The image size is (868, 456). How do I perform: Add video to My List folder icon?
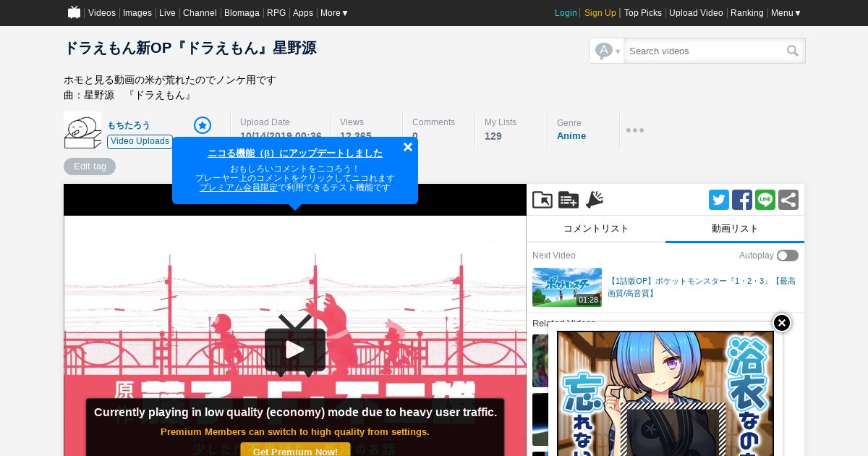pyautogui.click(x=542, y=200)
